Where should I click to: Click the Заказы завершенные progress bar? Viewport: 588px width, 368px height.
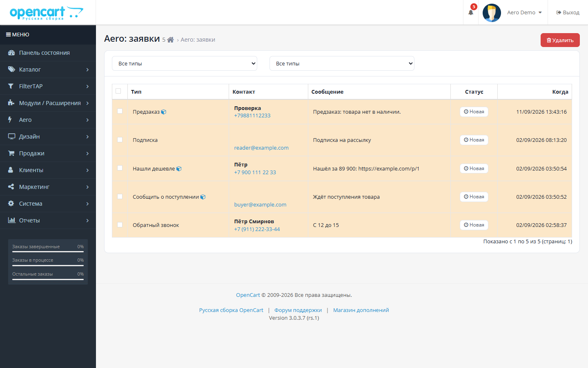(48, 252)
